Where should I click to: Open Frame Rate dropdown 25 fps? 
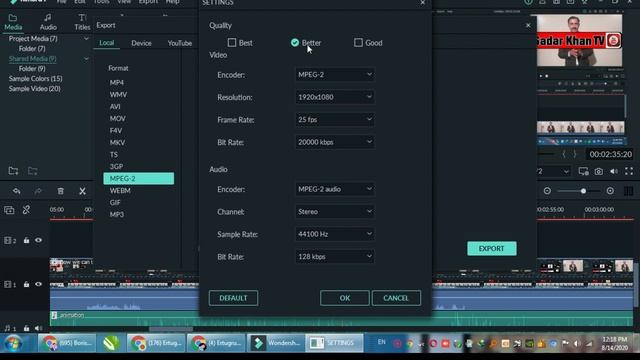(x=335, y=120)
